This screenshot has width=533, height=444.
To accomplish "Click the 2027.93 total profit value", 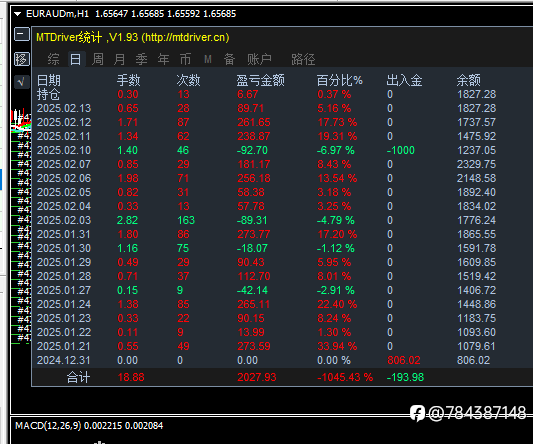I will [257, 377].
